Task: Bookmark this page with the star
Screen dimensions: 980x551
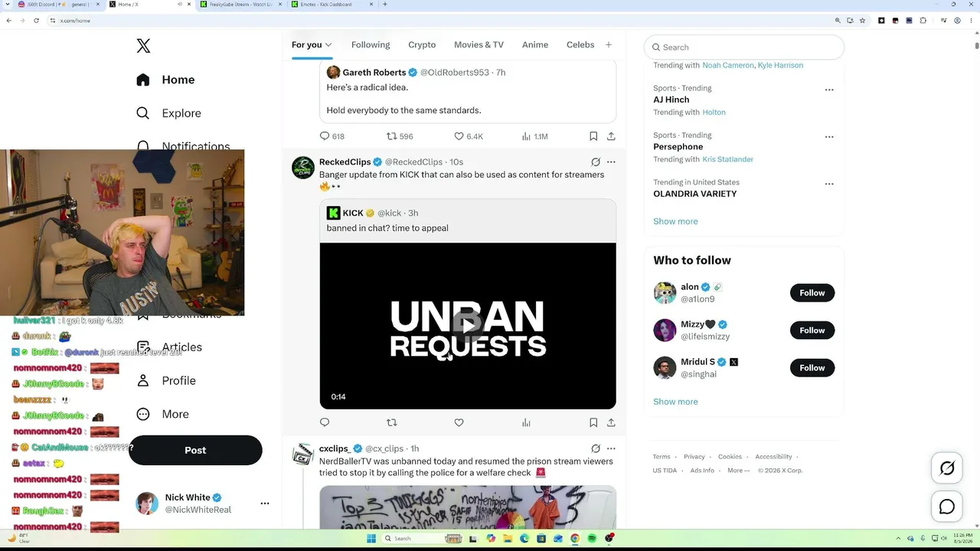Action: [862, 21]
